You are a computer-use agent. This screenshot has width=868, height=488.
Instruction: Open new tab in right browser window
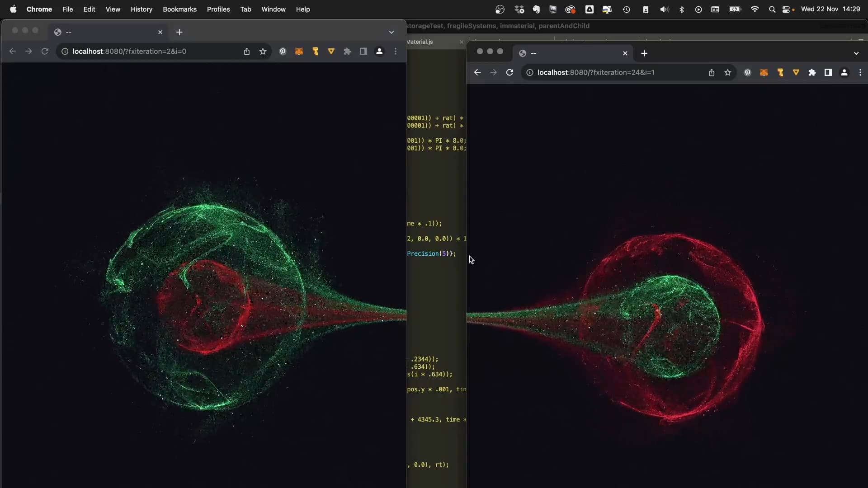(644, 53)
